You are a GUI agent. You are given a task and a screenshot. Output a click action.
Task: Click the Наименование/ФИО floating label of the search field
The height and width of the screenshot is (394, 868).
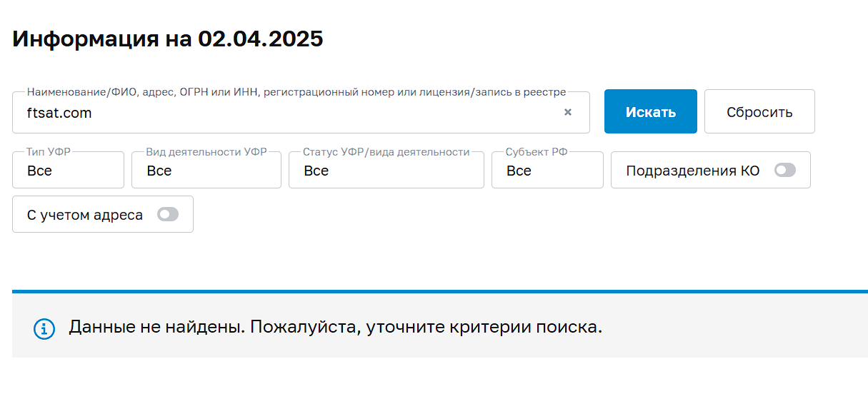296,92
